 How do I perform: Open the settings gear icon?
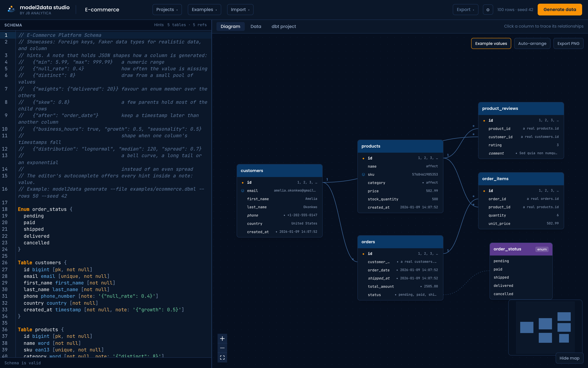(488, 10)
